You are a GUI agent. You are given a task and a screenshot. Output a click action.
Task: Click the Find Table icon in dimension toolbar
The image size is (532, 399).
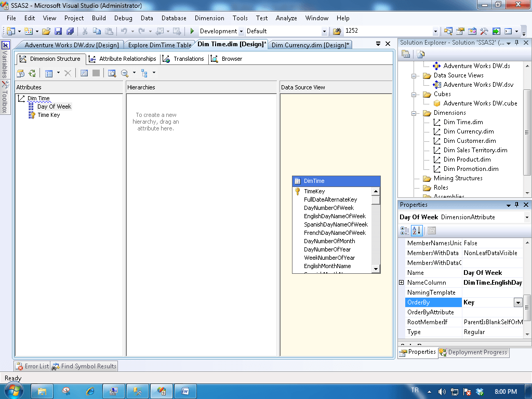112,73
